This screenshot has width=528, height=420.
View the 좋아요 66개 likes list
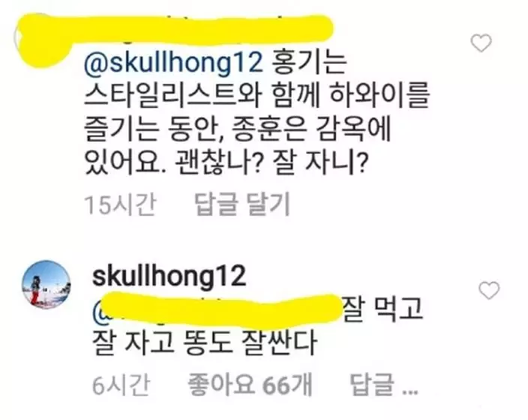click(x=250, y=385)
